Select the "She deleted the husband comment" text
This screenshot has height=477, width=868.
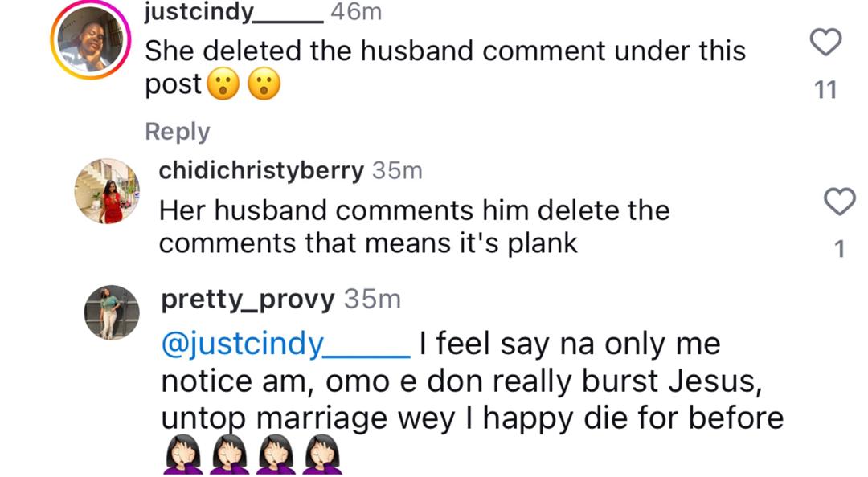[x=444, y=51]
